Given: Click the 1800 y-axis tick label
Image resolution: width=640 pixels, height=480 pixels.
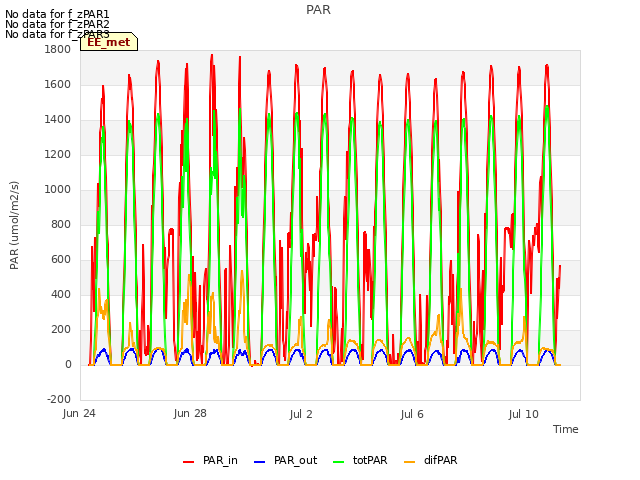Looking at the screenshot, I should coord(58,50).
